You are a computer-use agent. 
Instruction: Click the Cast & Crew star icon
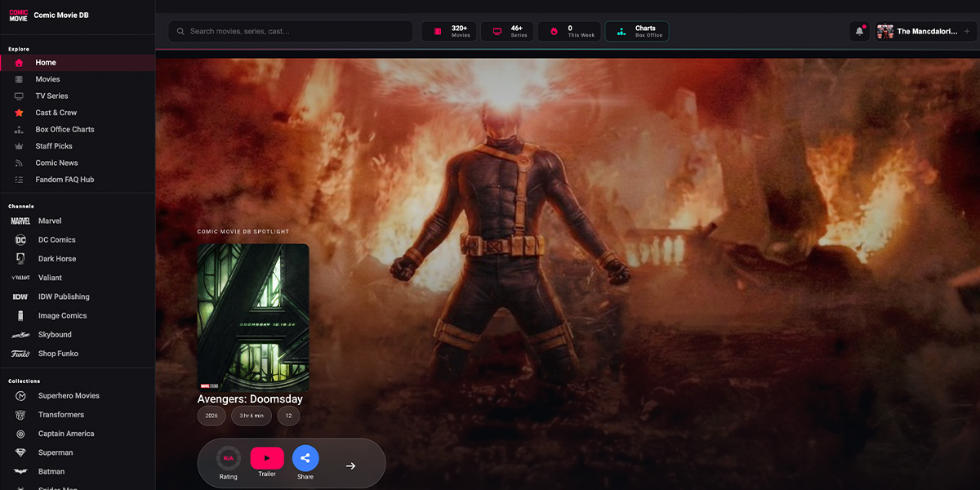click(19, 113)
